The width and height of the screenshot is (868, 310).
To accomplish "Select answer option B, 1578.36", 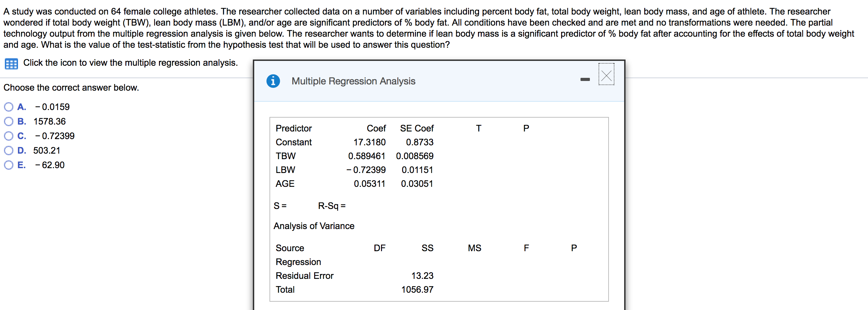I will (9, 121).
